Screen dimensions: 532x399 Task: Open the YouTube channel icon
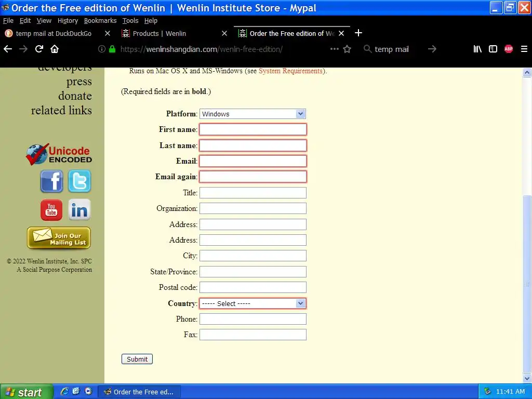click(51, 210)
